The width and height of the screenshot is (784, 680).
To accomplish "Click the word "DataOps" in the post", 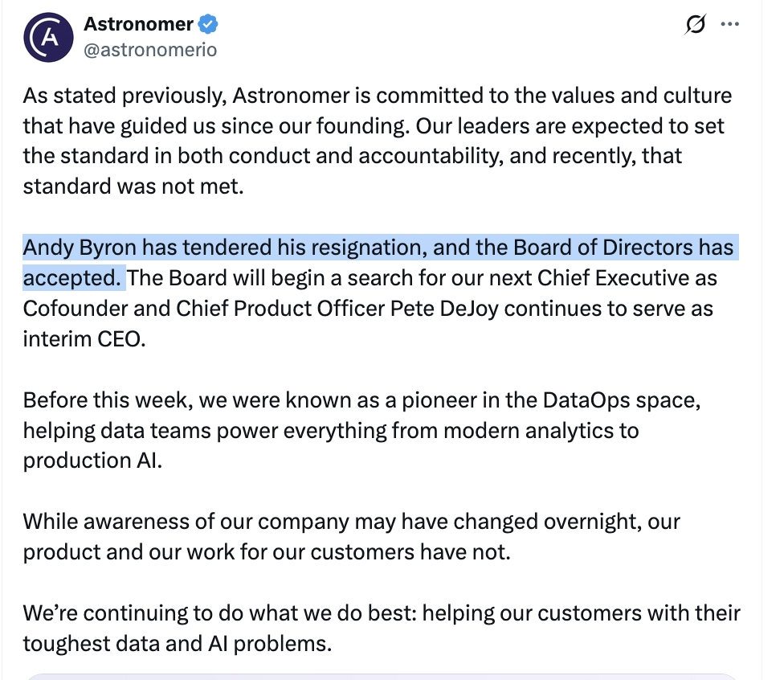I will tap(586, 400).
